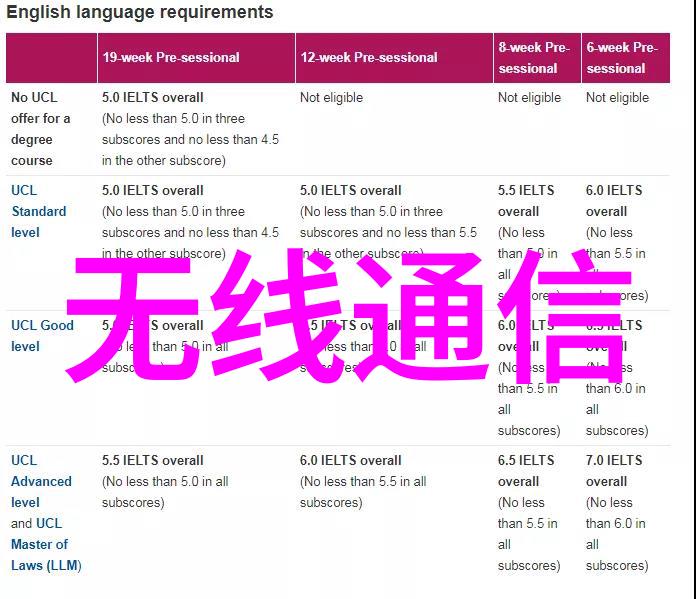
Task: Click Good level 8-week 'than 5.5 in' text
Action: pyautogui.click(x=527, y=389)
